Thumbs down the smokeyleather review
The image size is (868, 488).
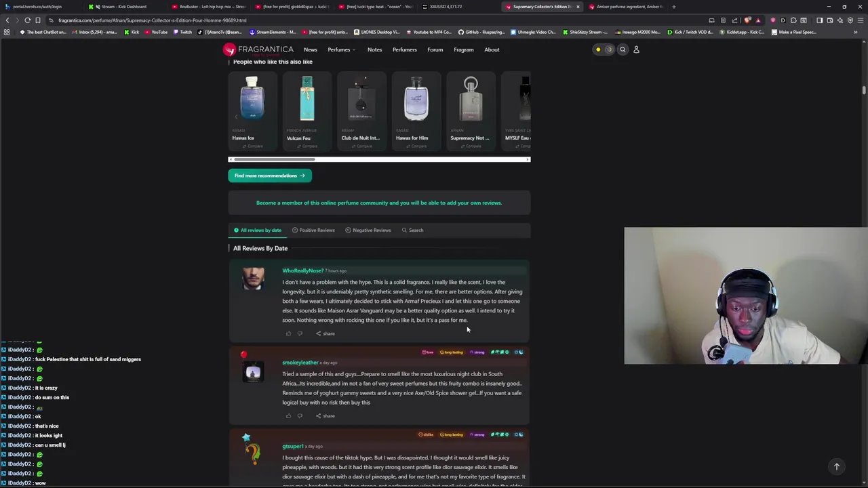(x=300, y=415)
